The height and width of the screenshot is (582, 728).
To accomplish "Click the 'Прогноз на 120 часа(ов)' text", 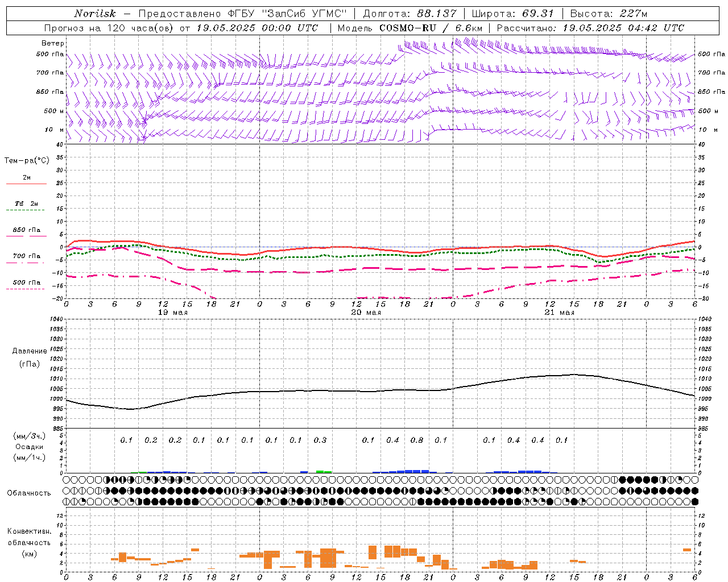I will (110, 28).
